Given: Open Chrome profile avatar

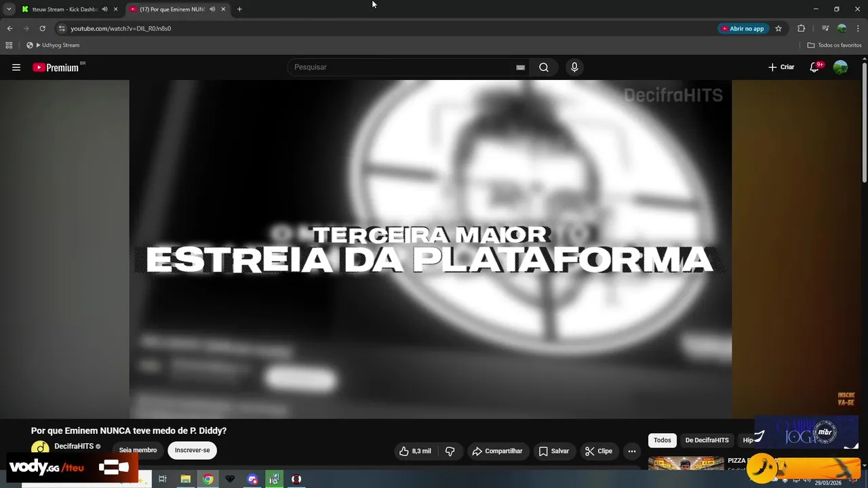Looking at the screenshot, I should tap(842, 28).
